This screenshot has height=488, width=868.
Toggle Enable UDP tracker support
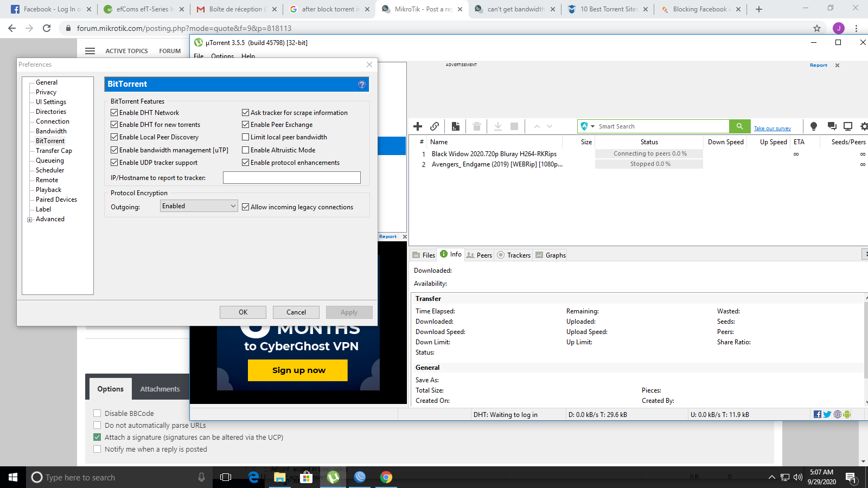coord(114,163)
